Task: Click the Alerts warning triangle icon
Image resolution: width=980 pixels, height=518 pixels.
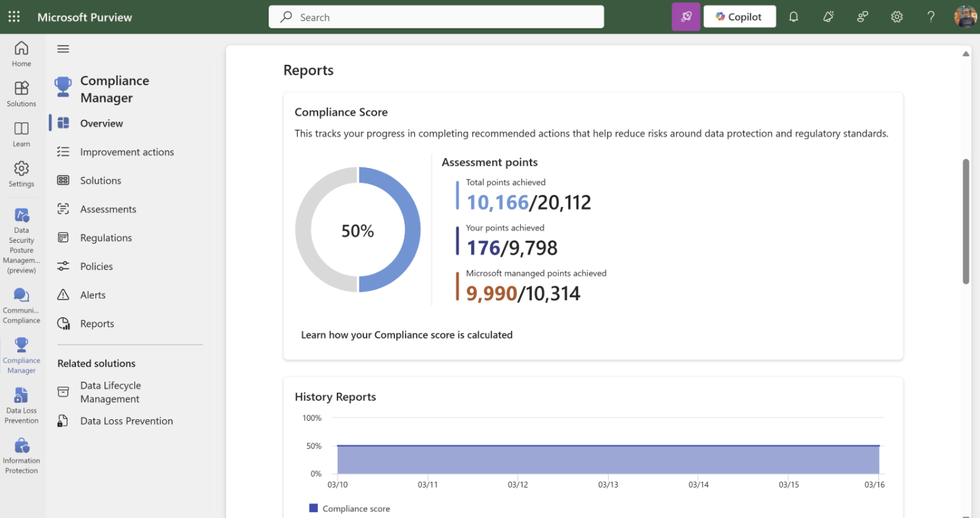Action: (x=63, y=295)
